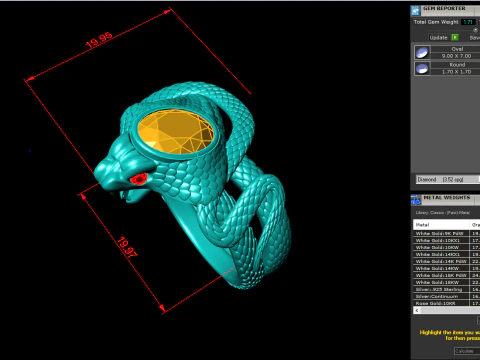This screenshot has height=360, width=480.
Task: Select Silver Continuum row
Action: (x=441, y=296)
